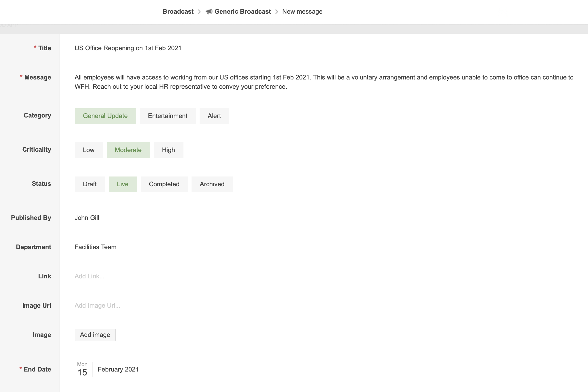This screenshot has width=588, height=392.
Task: Click chevron before New message breadcrumb
Action: click(x=276, y=12)
